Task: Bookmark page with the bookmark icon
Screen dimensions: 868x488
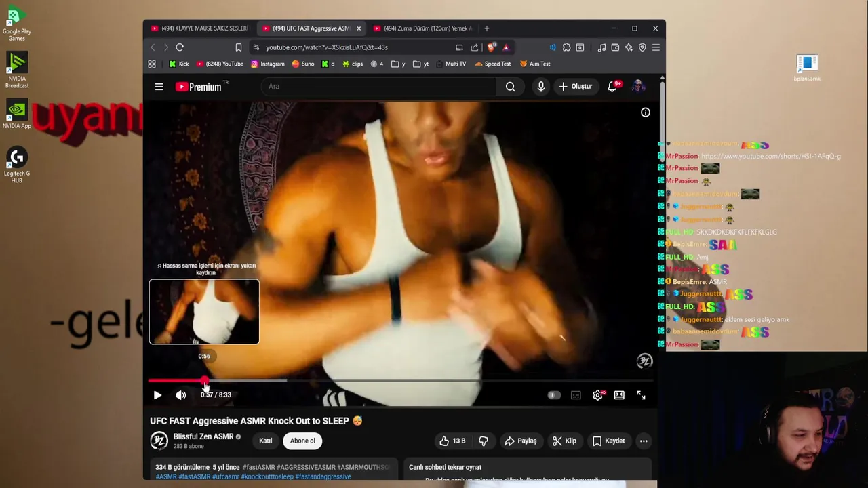Action: point(238,47)
